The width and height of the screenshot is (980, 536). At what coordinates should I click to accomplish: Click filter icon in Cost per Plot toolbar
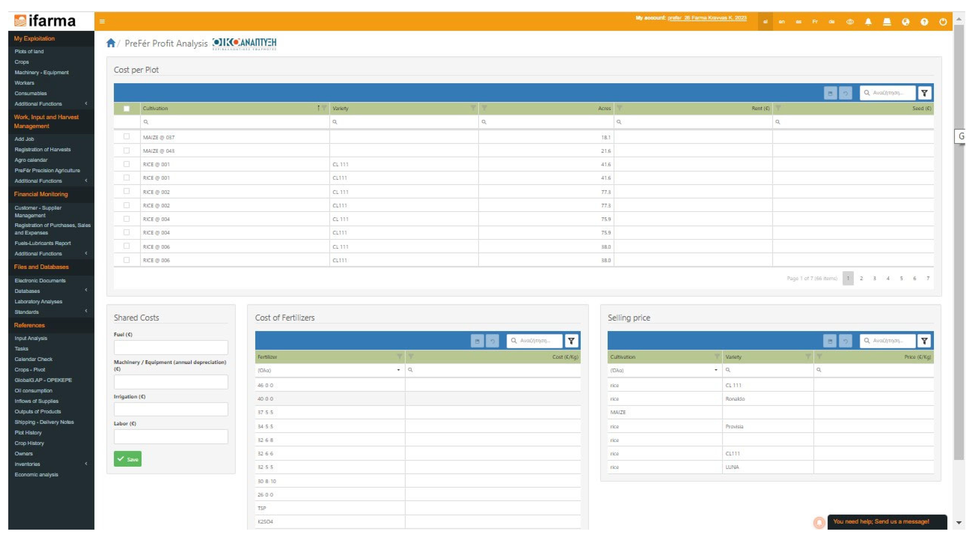(924, 93)
